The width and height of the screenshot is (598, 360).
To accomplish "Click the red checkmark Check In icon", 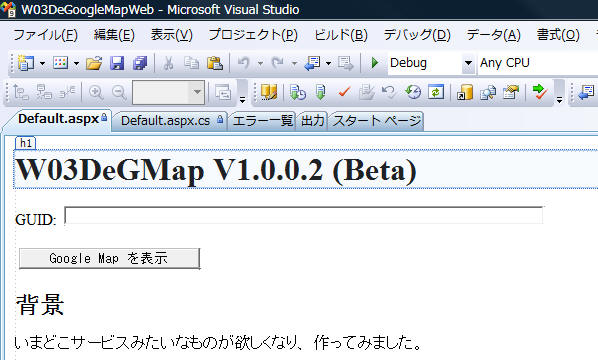I will tap(344, 92).
